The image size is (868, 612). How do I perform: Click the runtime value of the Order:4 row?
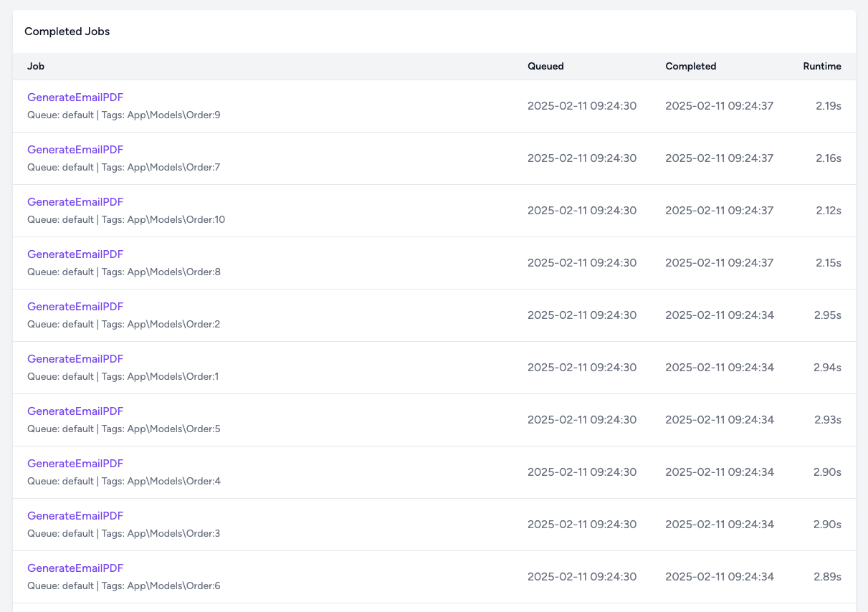click(x=827, y=472)
